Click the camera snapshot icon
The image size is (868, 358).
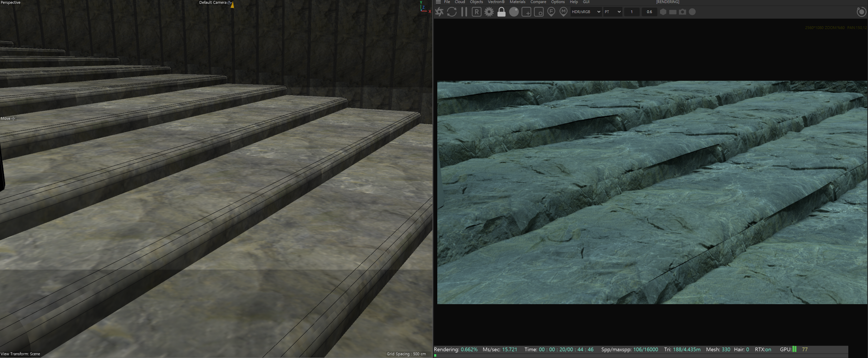tap(683, 12)
